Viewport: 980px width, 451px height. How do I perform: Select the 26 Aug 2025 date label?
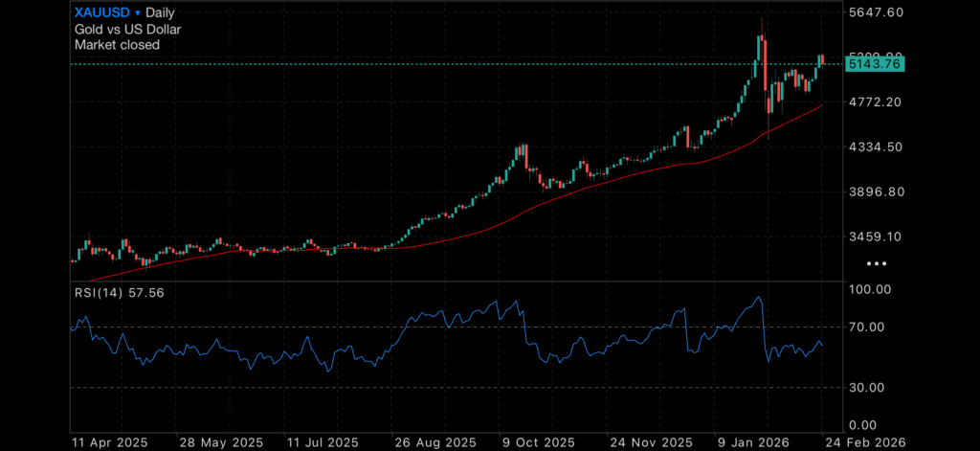point(434,443)
